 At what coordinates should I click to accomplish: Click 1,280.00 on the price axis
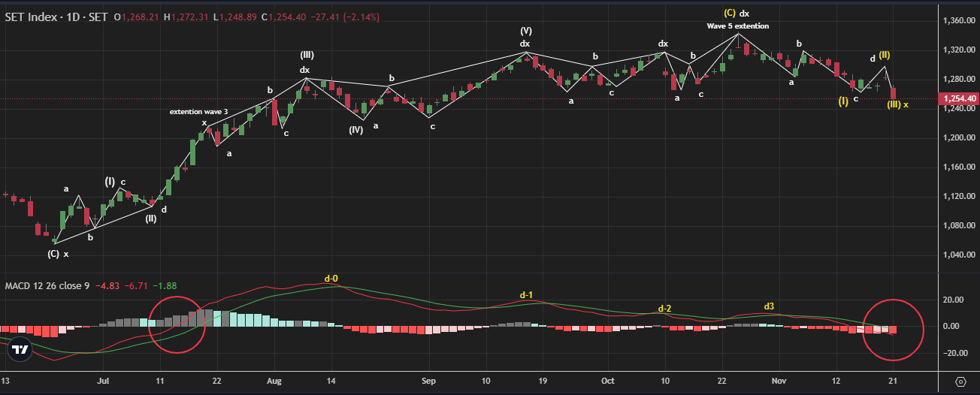(957, 79)
